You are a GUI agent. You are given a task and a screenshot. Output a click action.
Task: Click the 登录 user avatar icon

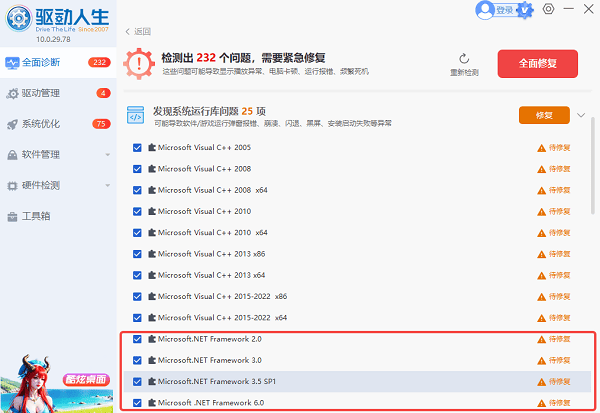point(486,10)
